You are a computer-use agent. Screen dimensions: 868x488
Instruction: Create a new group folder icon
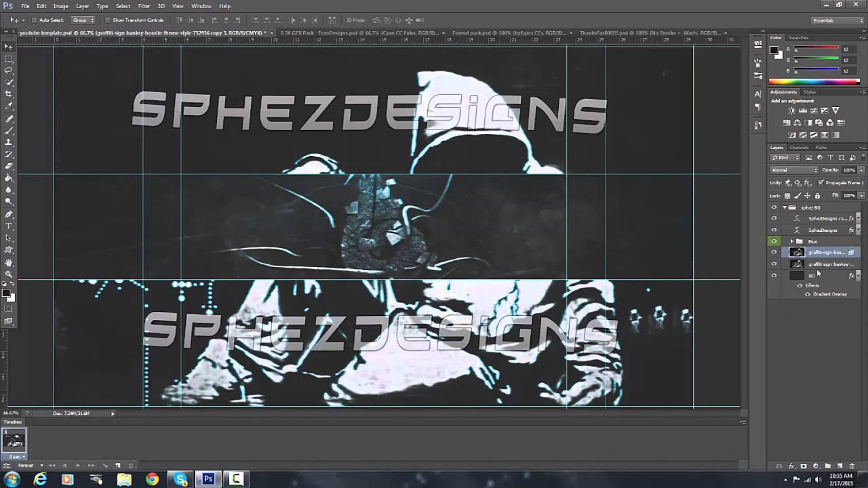(x=827, y=466)
